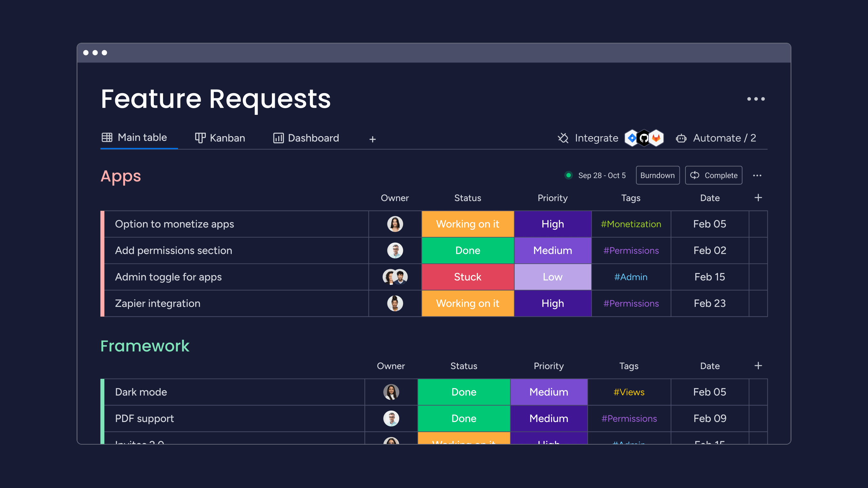The height and width of the screenshot is (488, 868).
Task: Click the Apps group overflow menu
Action: click(757, 175)
